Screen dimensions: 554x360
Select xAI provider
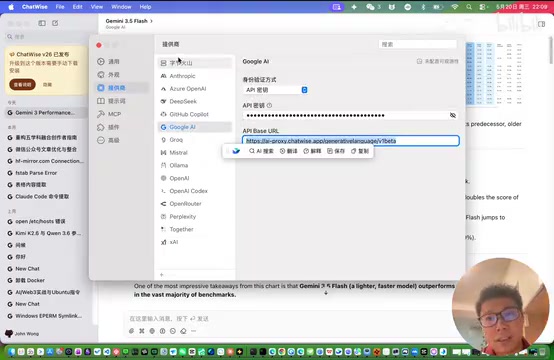[x=195, y=242]
